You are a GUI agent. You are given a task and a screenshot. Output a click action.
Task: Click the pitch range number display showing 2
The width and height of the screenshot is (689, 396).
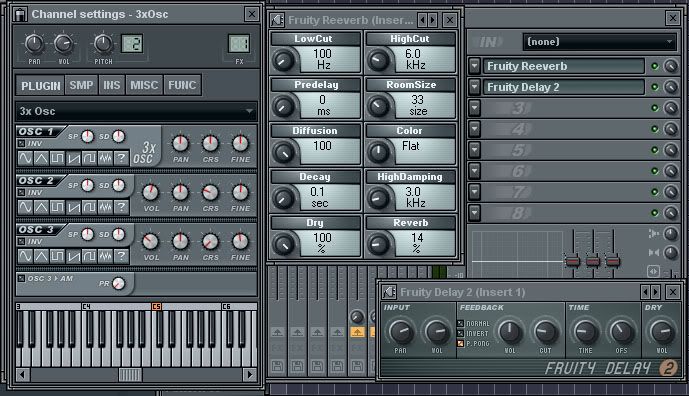(132, 44)
